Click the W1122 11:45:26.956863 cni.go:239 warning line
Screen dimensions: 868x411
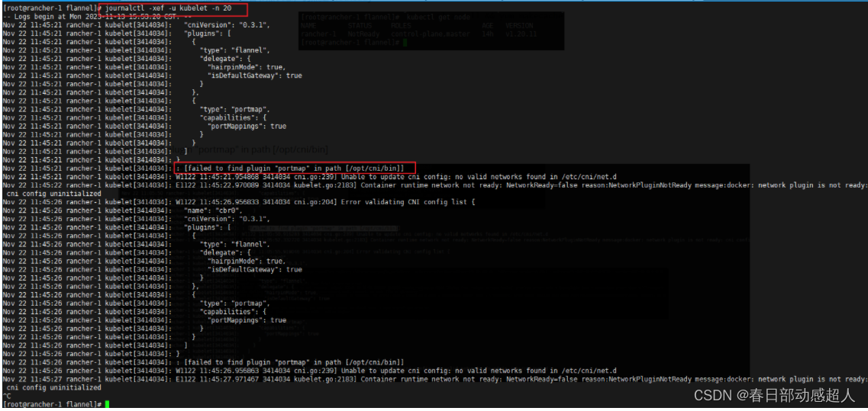pyautogui.click(x=309, y=370)
